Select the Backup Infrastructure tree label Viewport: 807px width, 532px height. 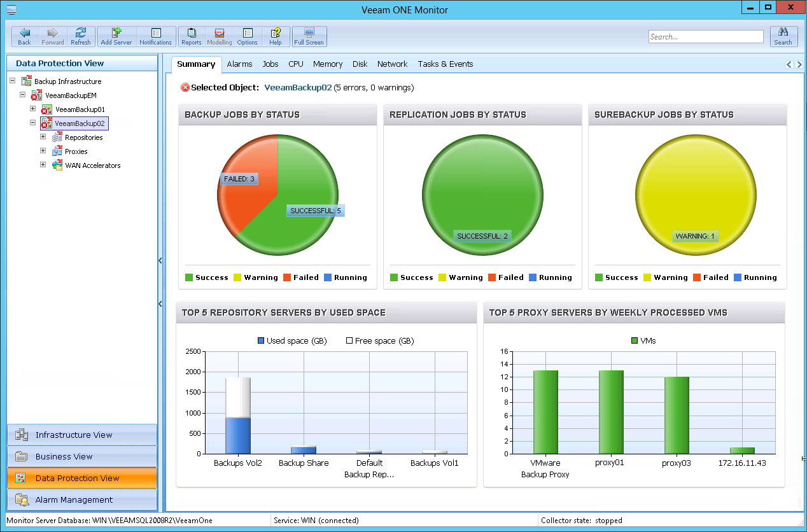click(68, 81)
